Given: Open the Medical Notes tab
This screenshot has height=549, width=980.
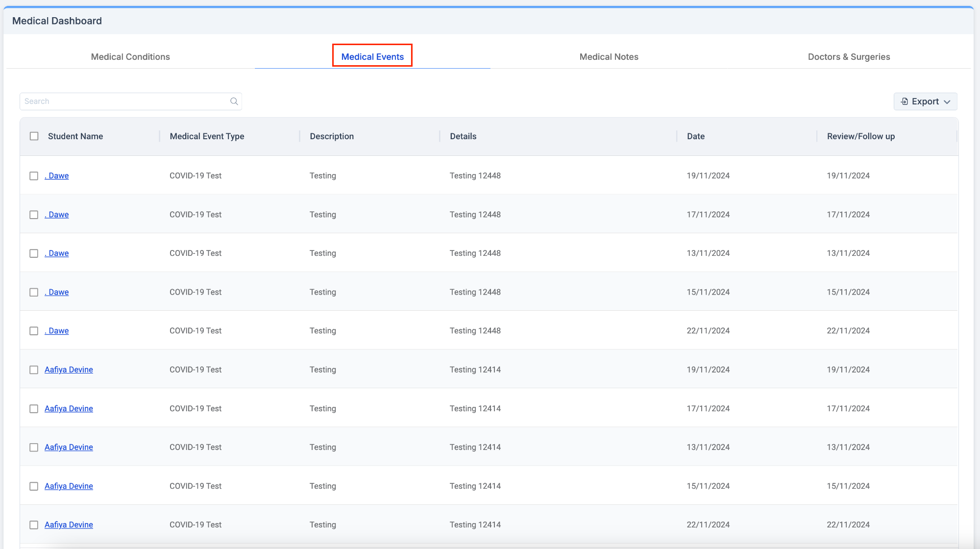Looking at the screenshot, I should [x=609, y=57].
